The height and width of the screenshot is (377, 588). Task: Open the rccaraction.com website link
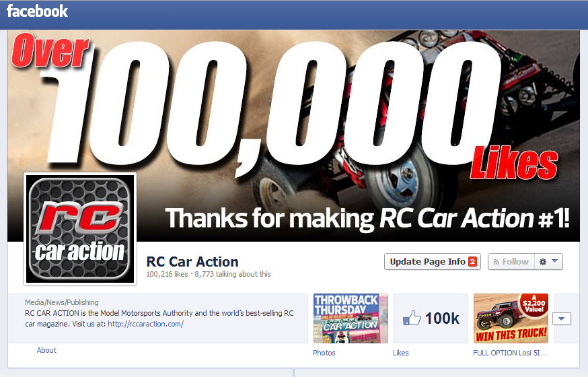point(145,324)
